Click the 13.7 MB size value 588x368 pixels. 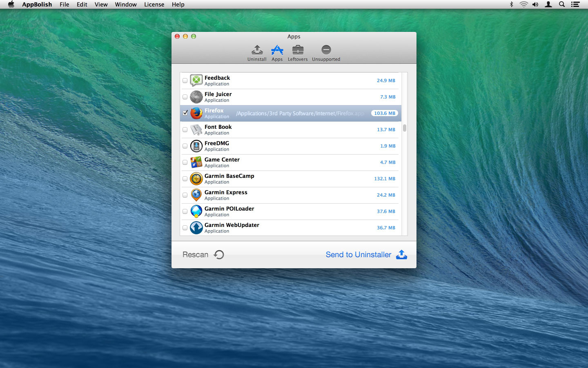[386, 130]
